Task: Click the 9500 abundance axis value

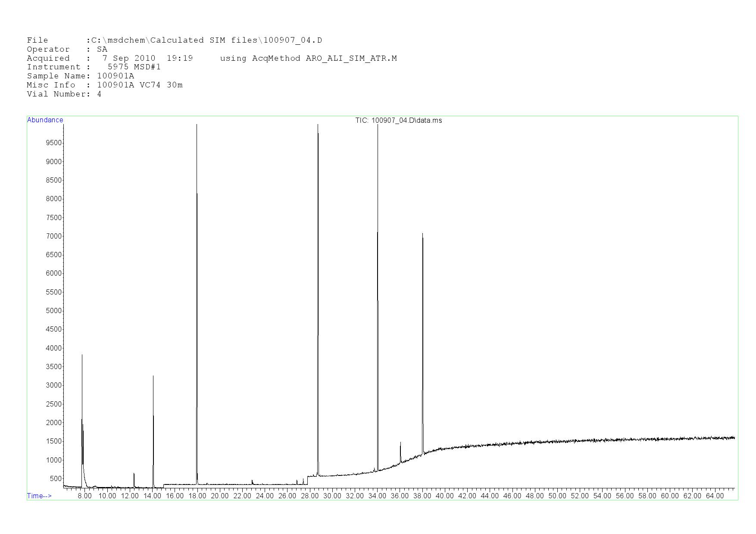Action: pos(54,143)
